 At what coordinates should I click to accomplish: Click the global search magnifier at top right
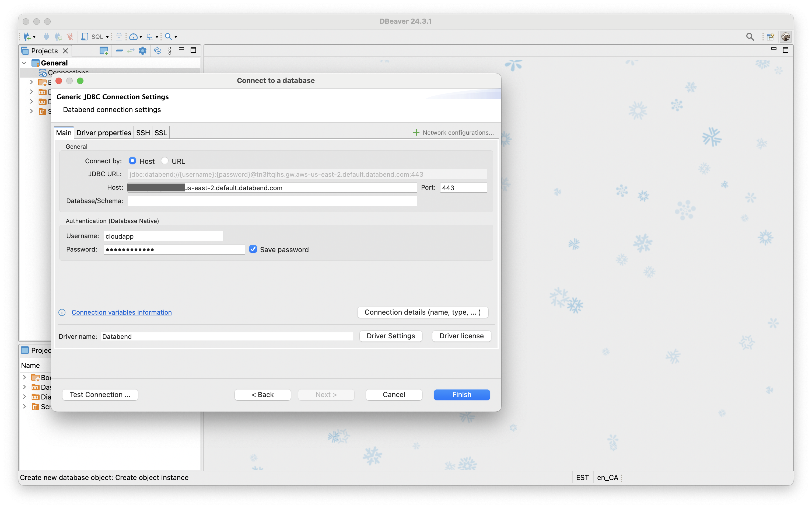click(750, 37)
